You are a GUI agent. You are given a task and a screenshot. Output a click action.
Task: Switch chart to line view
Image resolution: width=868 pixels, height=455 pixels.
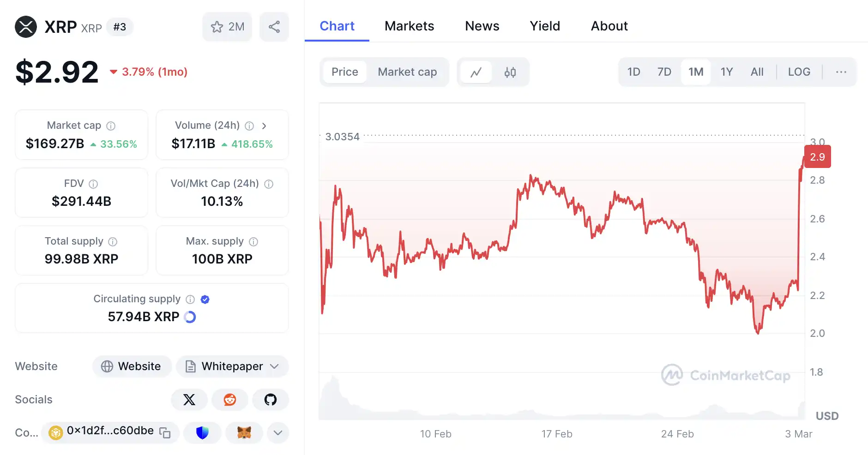(476, 72)
